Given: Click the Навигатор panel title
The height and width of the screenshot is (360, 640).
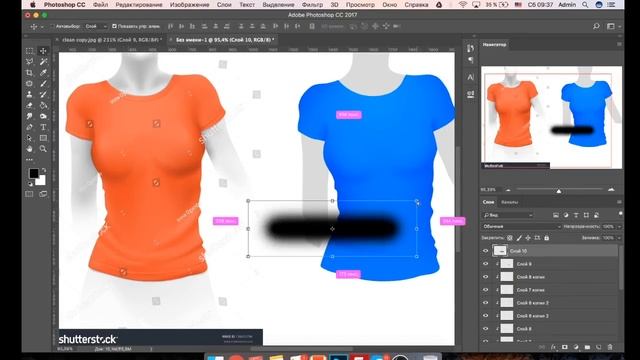Looking at the screenshot, I should pyautogui.click(x=494, y=44).
